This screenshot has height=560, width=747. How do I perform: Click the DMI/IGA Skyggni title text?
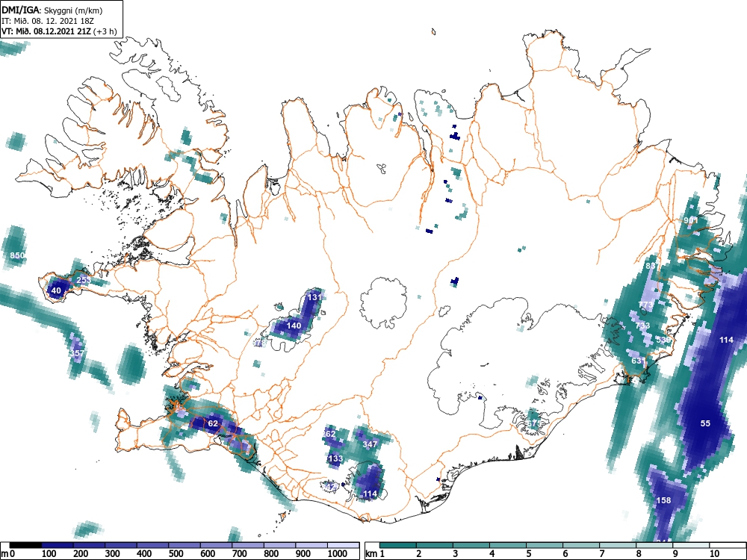[x=52, y=10]
